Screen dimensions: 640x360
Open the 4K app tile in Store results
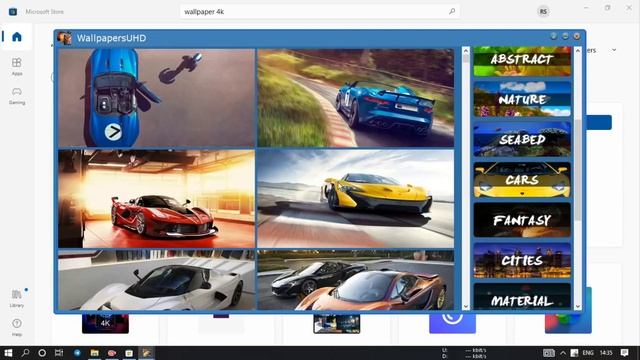(105, 324)
